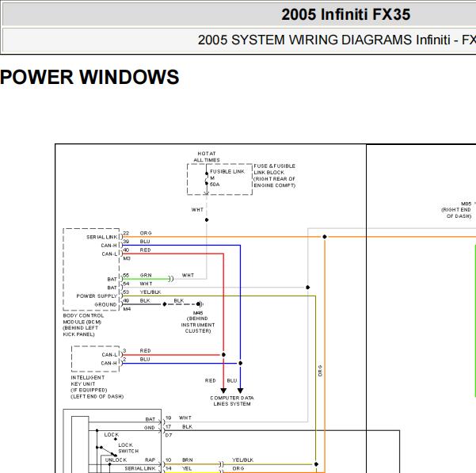The width and height of the screenshot is (476, 473).
Task: Click "CAN-L" label in Intelligent Key Unit
Action: pyautogui.click(x=109, y=355)
